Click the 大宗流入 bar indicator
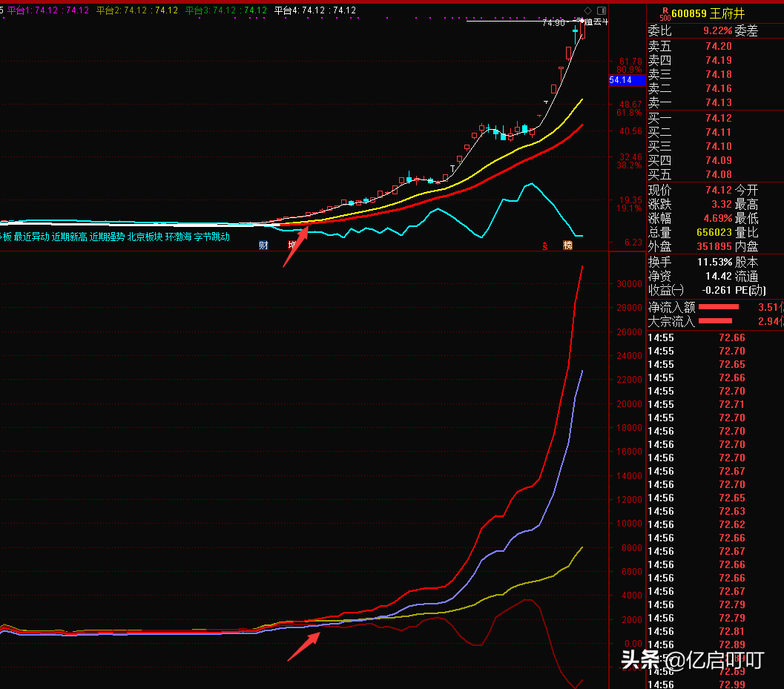 715,320
